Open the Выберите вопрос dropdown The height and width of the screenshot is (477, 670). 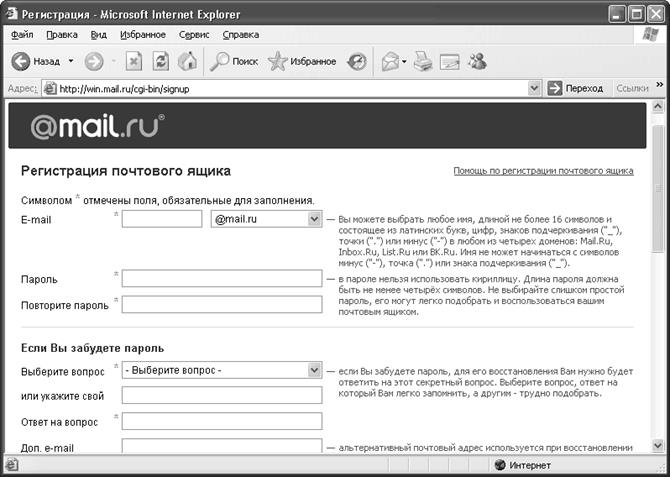[222, 370]
